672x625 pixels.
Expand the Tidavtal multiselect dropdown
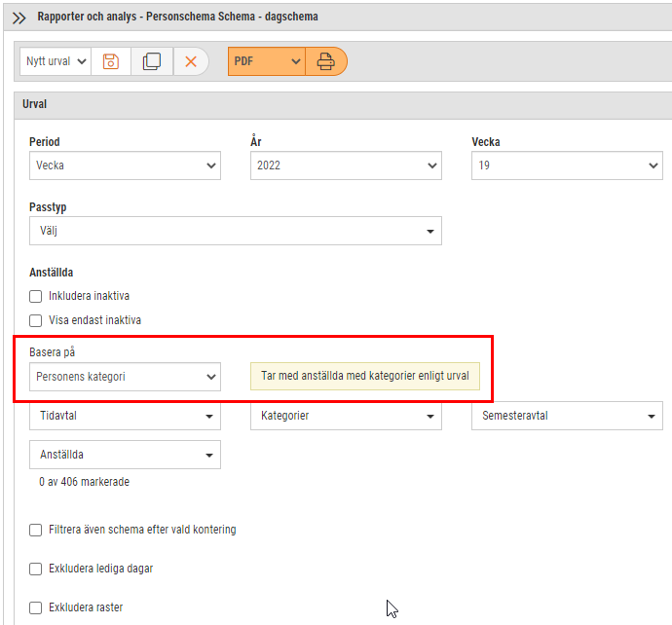pos(125,416)
